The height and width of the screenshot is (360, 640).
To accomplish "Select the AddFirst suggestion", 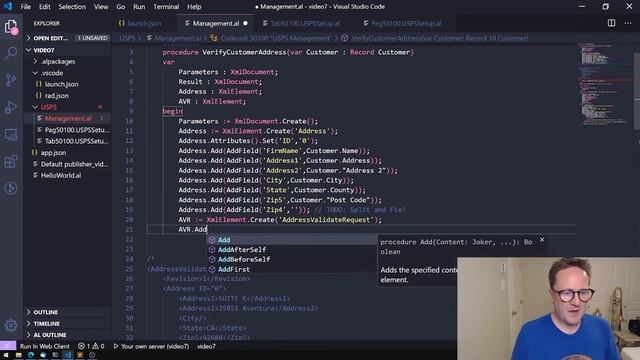I will [x=292, y=269].
